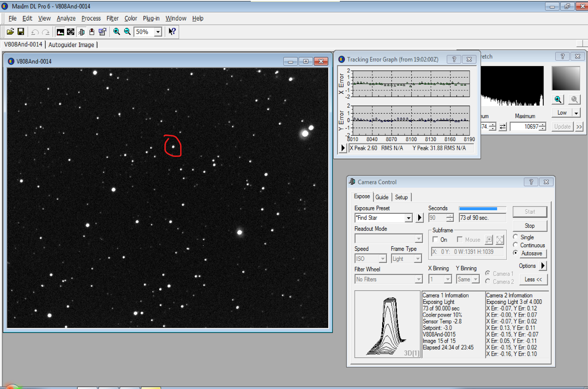The image size is (588, 389).
Task: Click help button on Camera Control window
Action: pos(531,182)
